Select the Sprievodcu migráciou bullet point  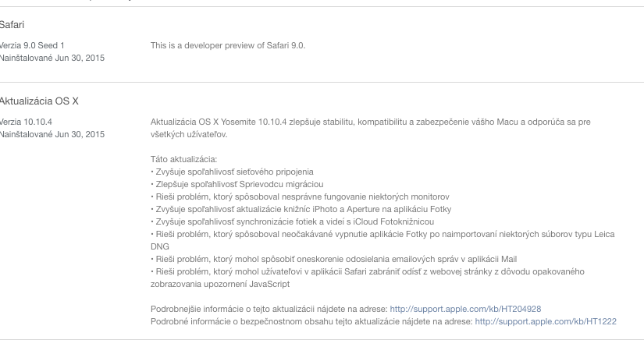[x=230, y=184]
